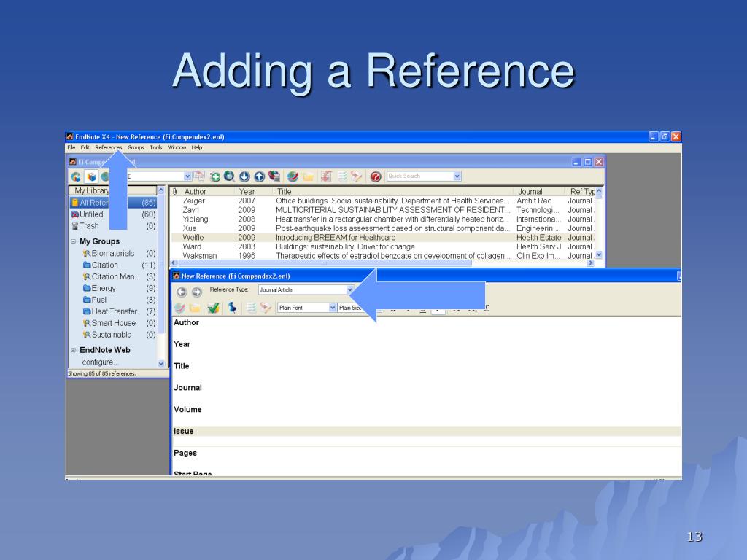The height and width of the screenshot is (560, 747).
Task: Click the copy formatted references icon
Action: [x=199, y=176]
